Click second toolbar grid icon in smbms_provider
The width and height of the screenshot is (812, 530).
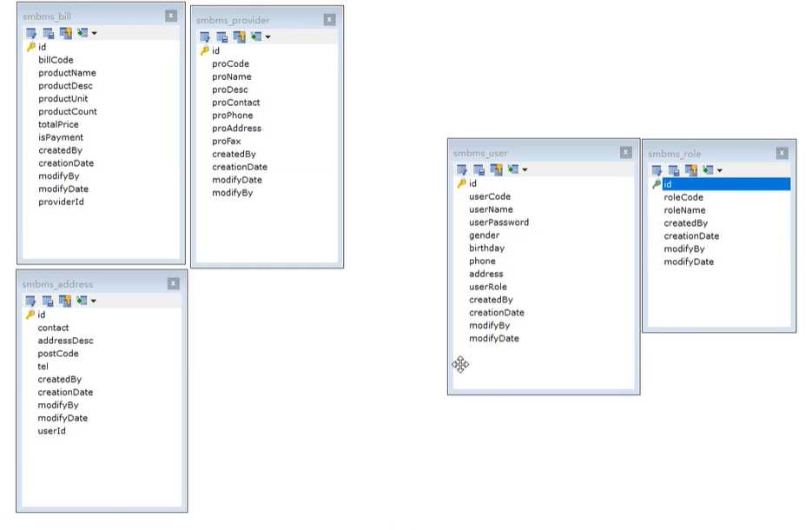(x=221, y=36)
